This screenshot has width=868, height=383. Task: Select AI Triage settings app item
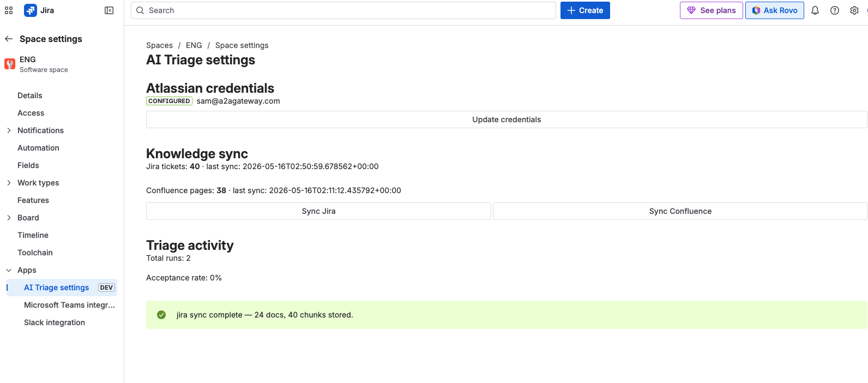[x=62, y=288]
